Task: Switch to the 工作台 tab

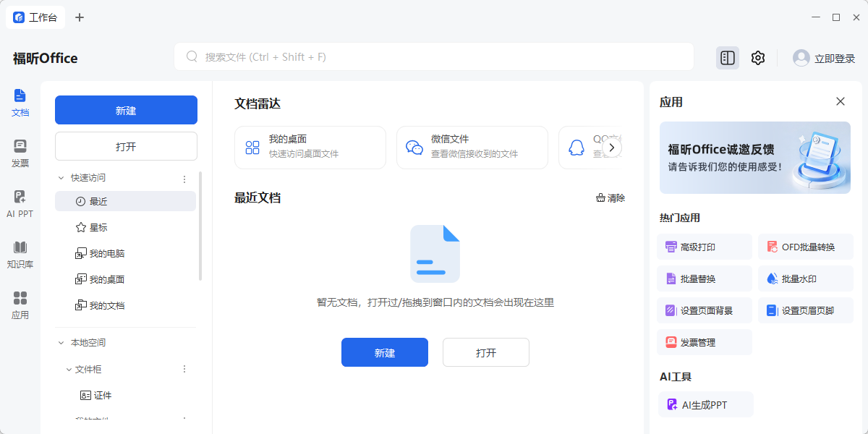Action: point(35,17)
